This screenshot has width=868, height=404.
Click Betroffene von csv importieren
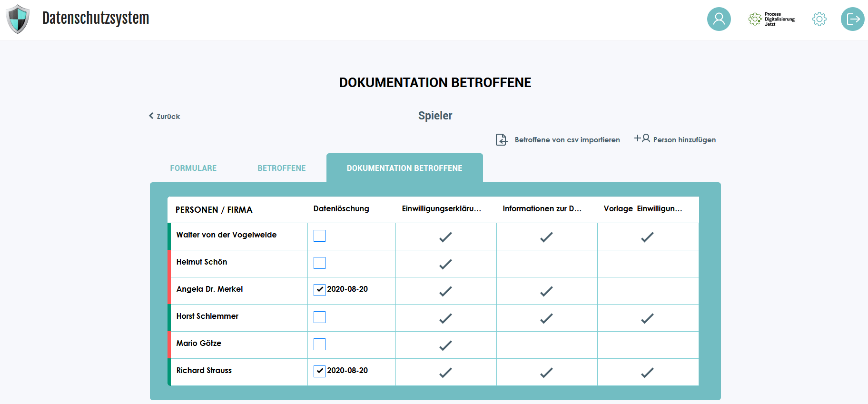click(x=567, y=140)
